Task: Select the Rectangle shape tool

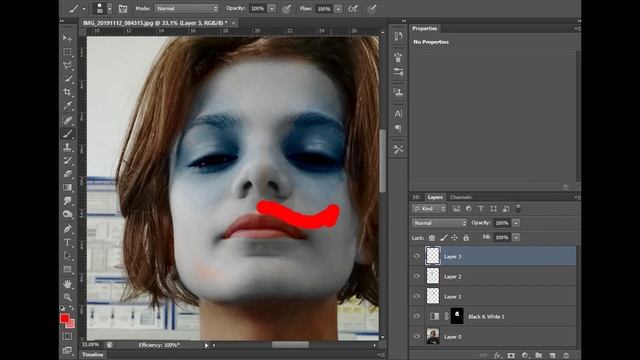Action: [67, 269]
